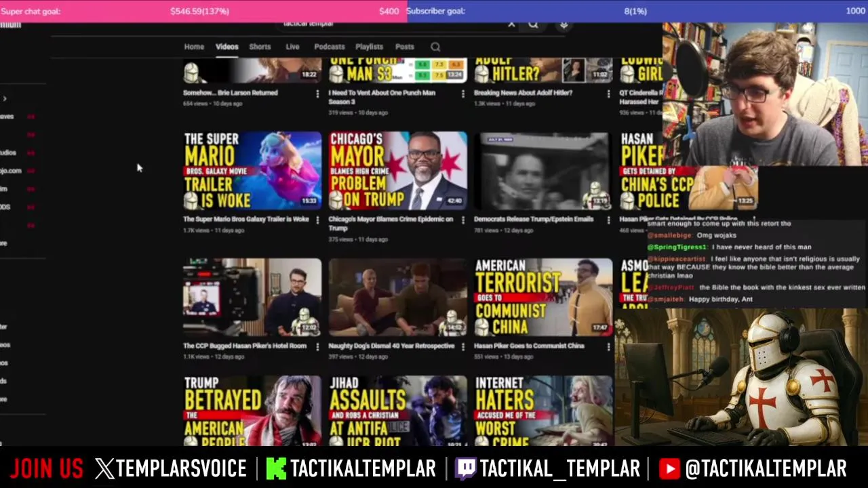Viewport: 868px width, 488px height.
Task: Switch to the Podcasts tab
Action: (x=330, y=47)
